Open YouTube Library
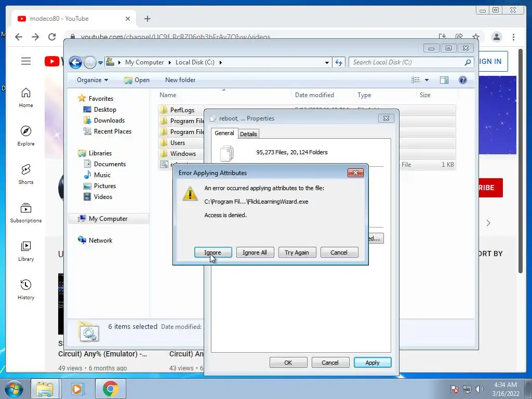532x399 pixels. point(26,251)
